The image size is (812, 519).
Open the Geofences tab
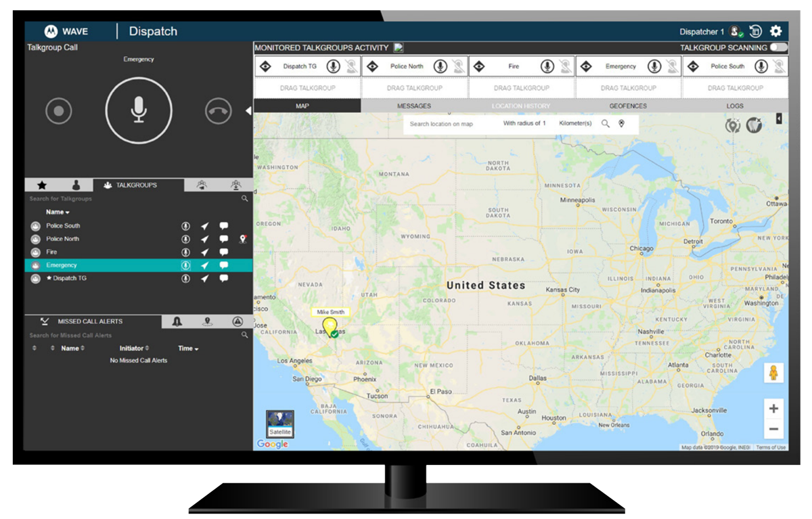[627, 106]
